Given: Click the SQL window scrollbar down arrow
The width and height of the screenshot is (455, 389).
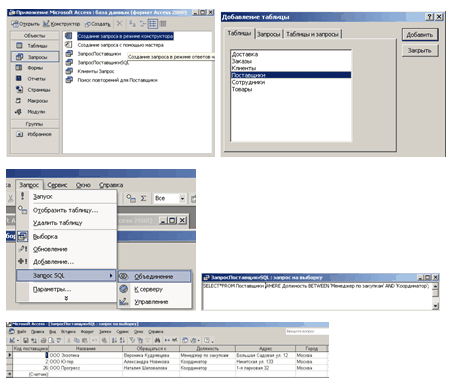Looking at the screenshot, I should [x=435, y=306].
